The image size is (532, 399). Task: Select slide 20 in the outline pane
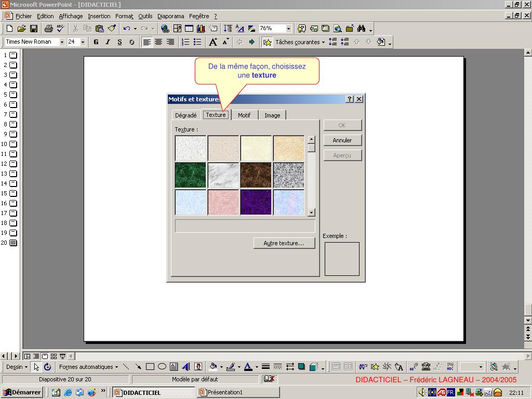(x=13, y=243)
